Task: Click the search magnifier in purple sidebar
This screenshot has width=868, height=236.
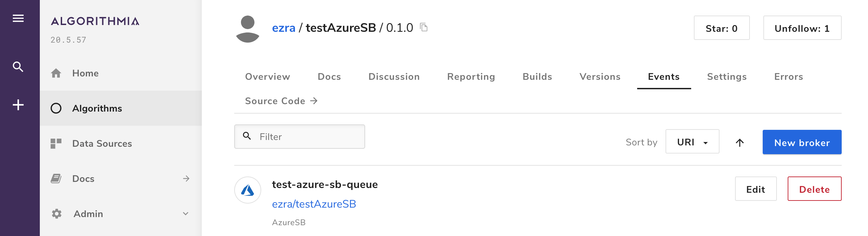Action: point(18,67)
